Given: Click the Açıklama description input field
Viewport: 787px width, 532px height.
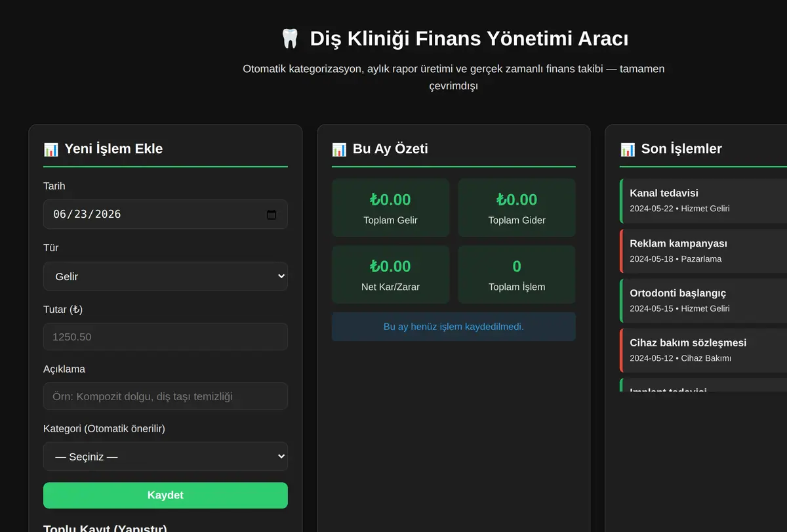Looking at the screenshot, I should click(x=165, y=396).
